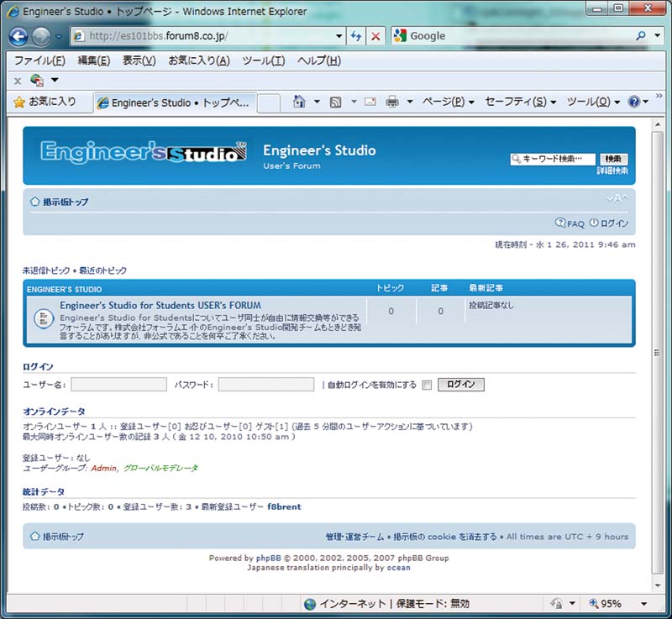This screenshot has width=672, height=619.
Task: Enable the 自動ログイン checkbox
Action: tap(427, 385)
